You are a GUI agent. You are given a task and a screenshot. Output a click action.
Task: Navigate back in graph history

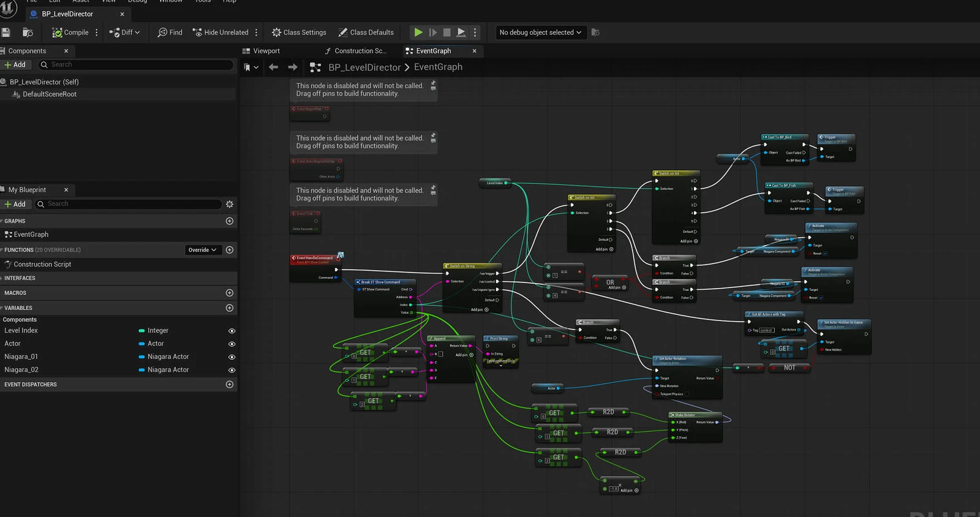tap(273, 67)
